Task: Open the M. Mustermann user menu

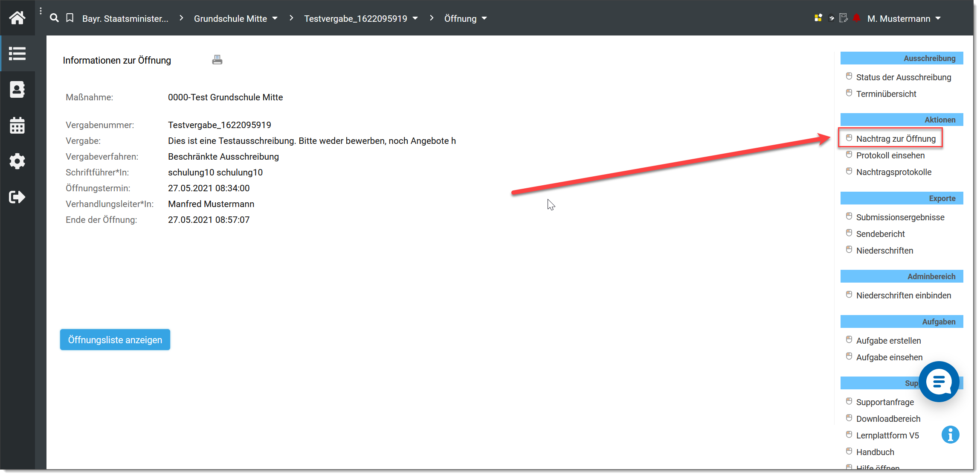Action: [x=904, y=18]
